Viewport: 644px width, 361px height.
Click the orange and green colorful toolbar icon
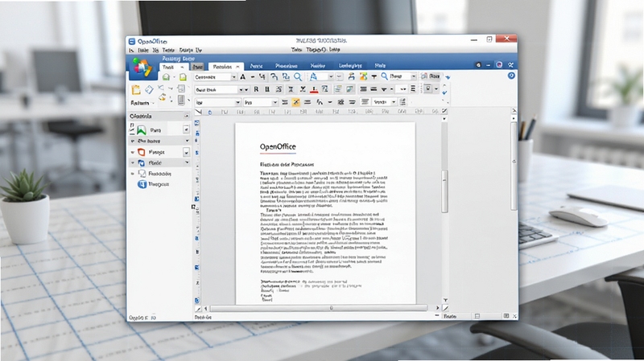pos(364,76)
